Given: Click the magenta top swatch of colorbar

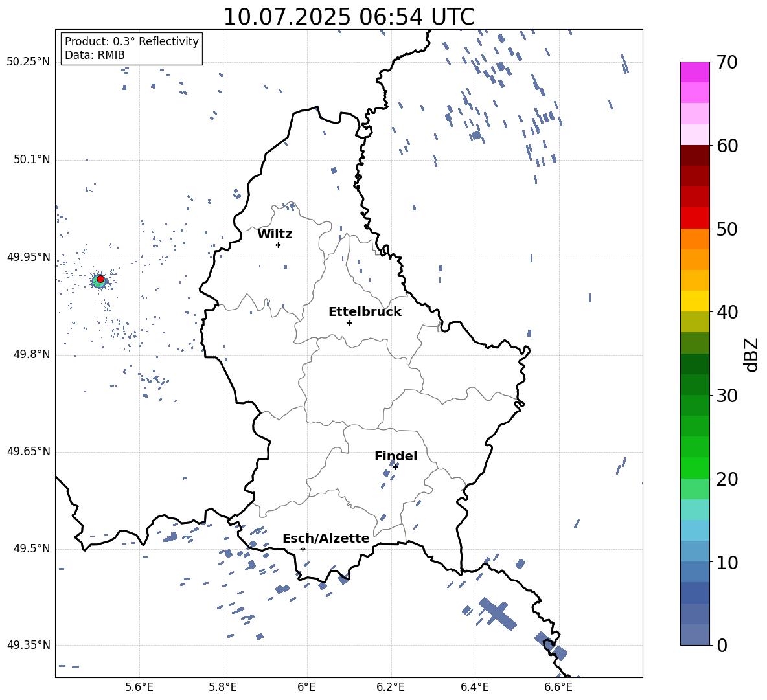Looking at the screenshot, I should click(x=694, y=72).
